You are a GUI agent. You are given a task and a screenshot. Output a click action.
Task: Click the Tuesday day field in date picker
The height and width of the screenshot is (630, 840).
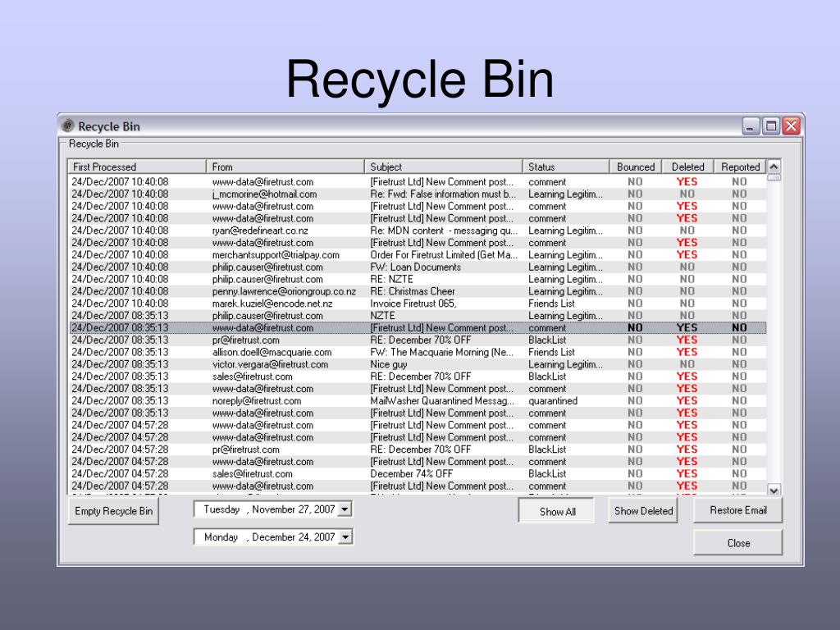(221, 509)
